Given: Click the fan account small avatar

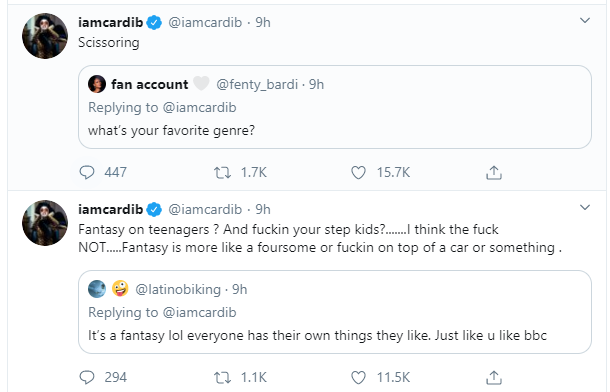Looking at the screenshot, I should coord(97,84).
